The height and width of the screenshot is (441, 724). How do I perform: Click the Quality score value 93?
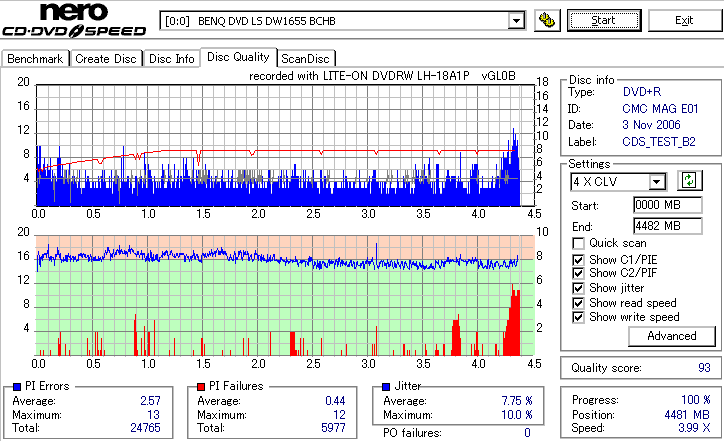(x=704, y=368)
